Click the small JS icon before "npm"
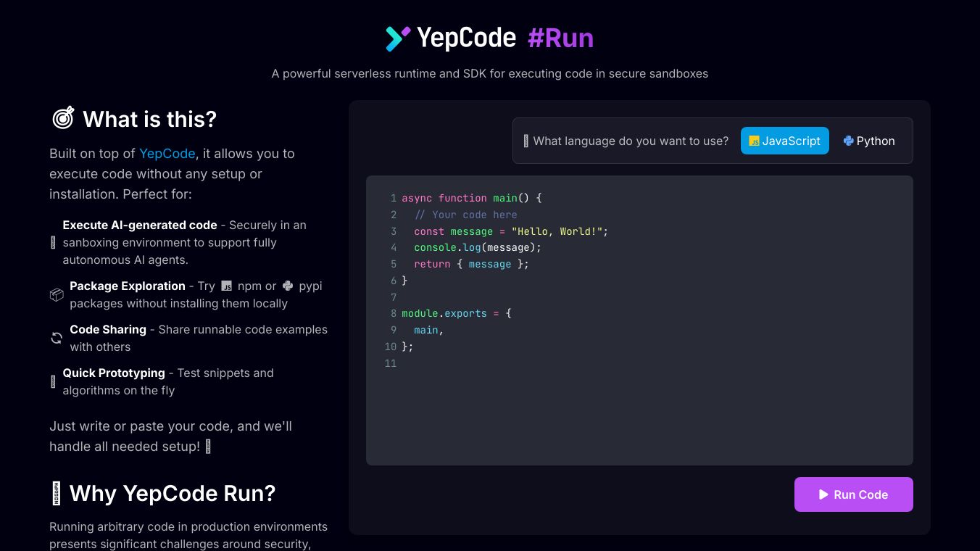Image resolution: width=980 pixels, height=551 pixels. coord(227,286)
